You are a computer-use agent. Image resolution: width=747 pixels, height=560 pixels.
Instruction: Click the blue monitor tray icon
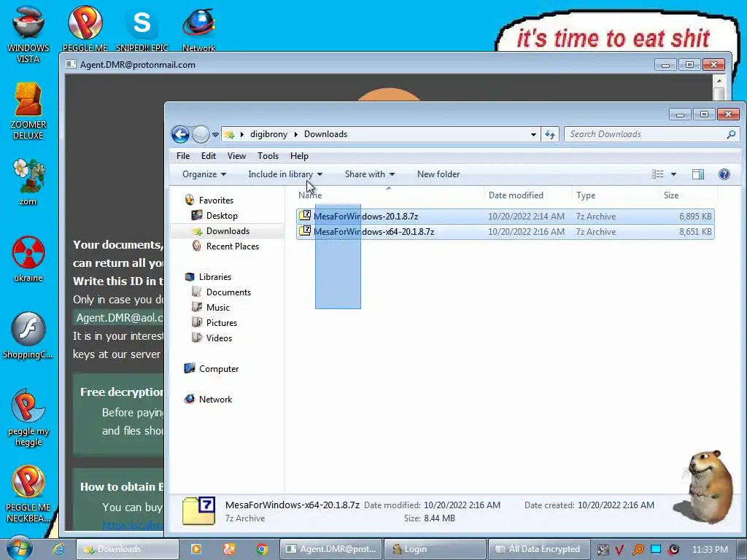[x=656, y=549]
